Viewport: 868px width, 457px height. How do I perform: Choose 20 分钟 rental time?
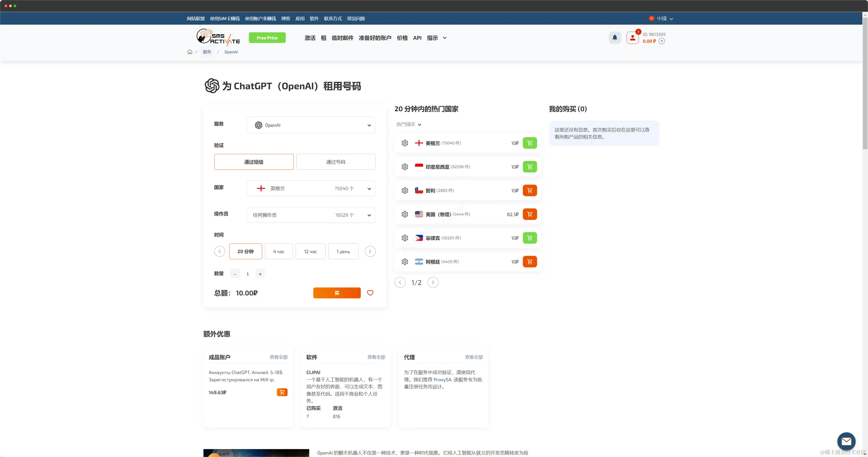[245, 251]
